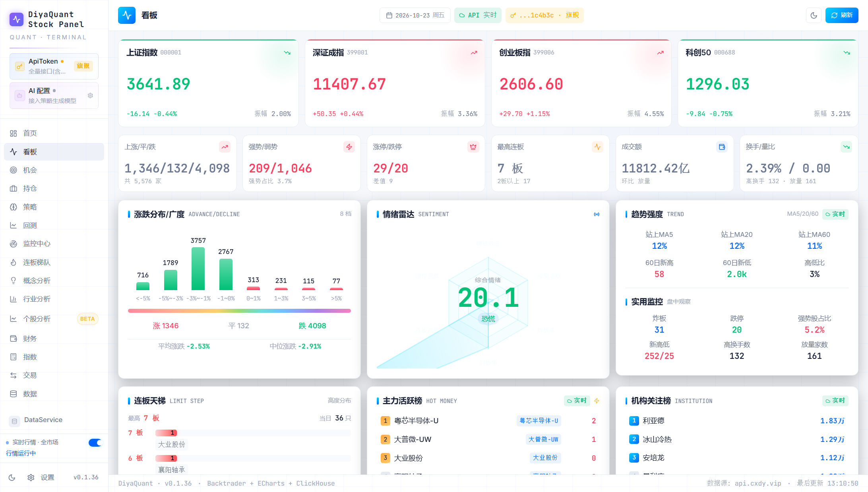Click the 强势/弱势 lightning icon

click(x=349, y=147)
